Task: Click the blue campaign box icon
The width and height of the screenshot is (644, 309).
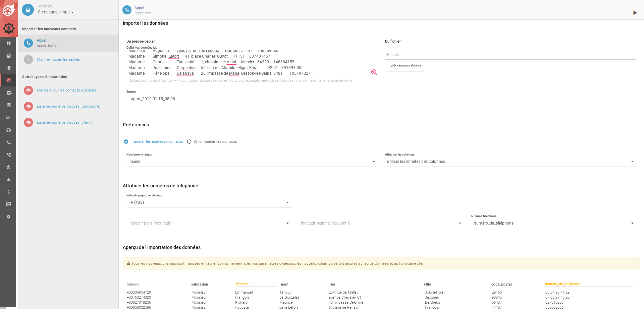Action: click(28, 10)
